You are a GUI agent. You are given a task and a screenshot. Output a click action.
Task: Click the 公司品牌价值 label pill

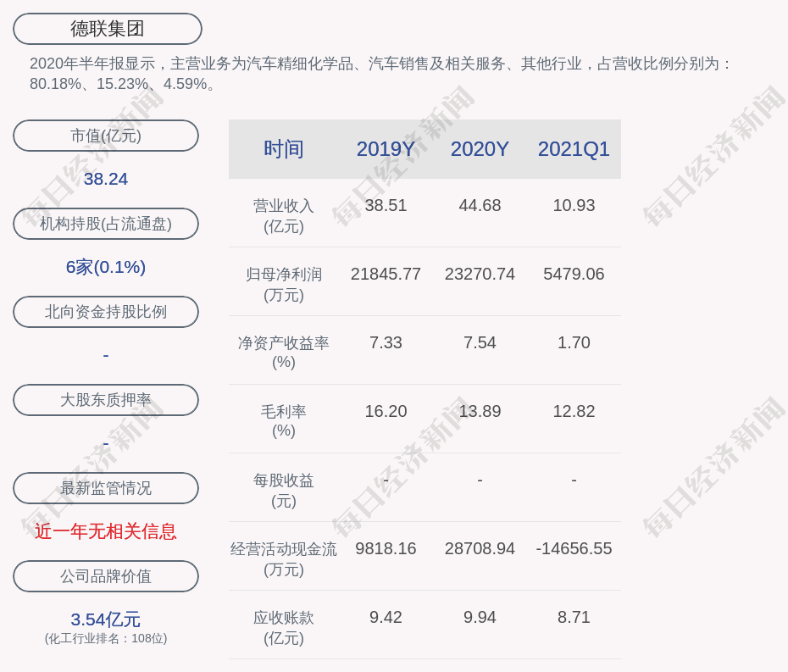pos(106,576)
